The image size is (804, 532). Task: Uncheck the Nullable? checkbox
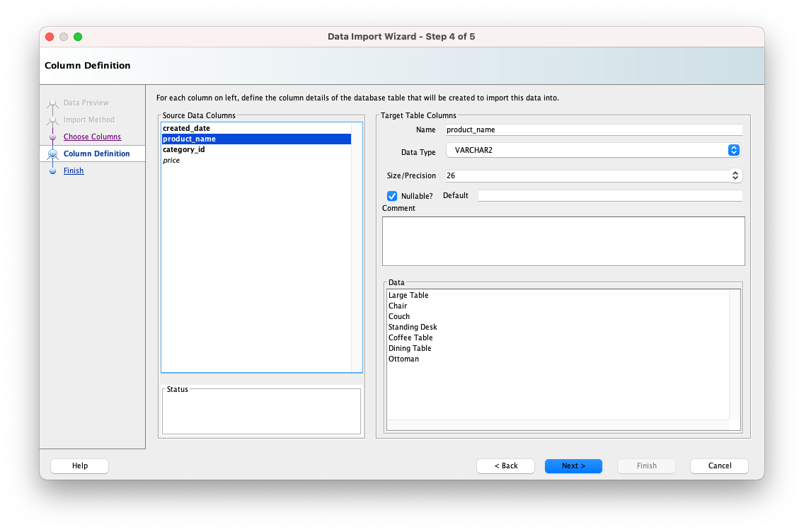pyautogui.click(x=392, y=196)
